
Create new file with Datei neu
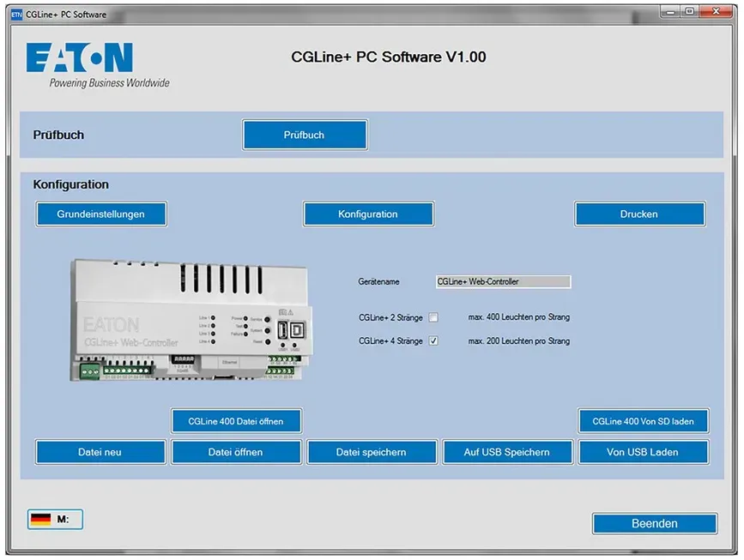point(100,452)
